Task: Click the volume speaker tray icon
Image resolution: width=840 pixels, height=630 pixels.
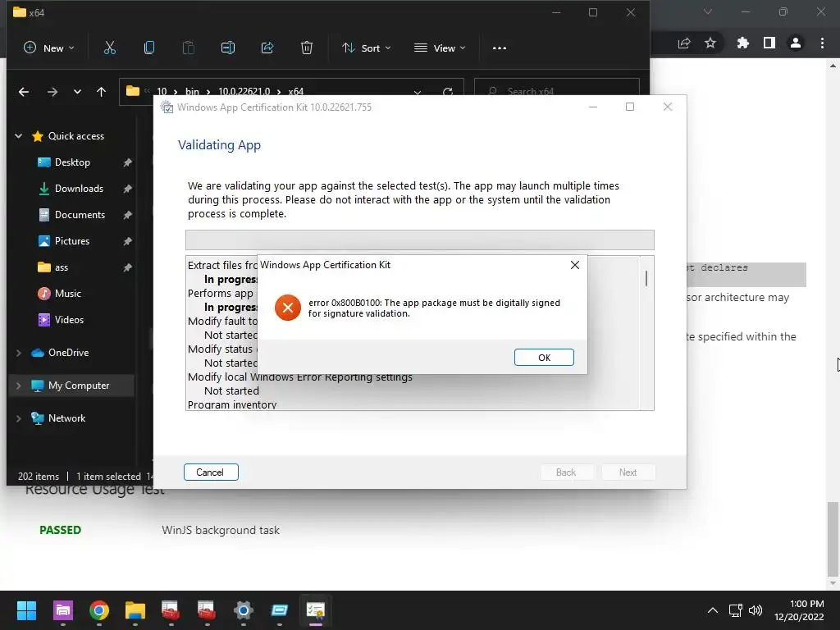Action: 756,610
